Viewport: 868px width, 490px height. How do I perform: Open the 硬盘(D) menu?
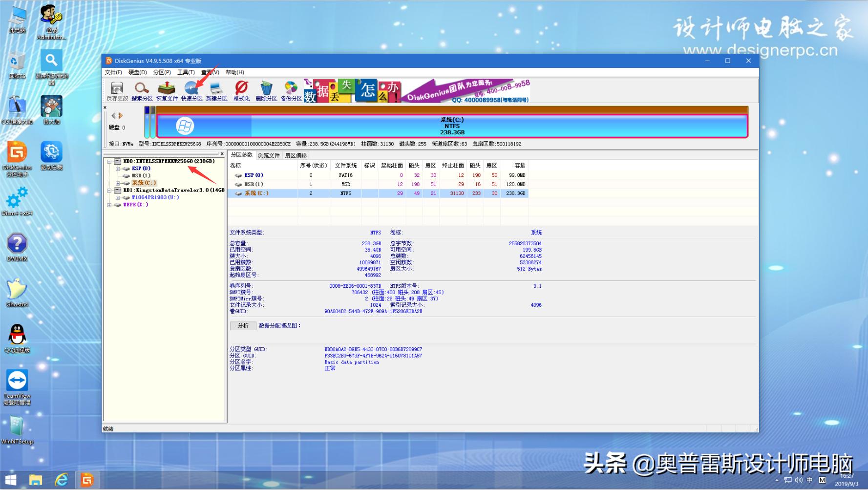137,72
